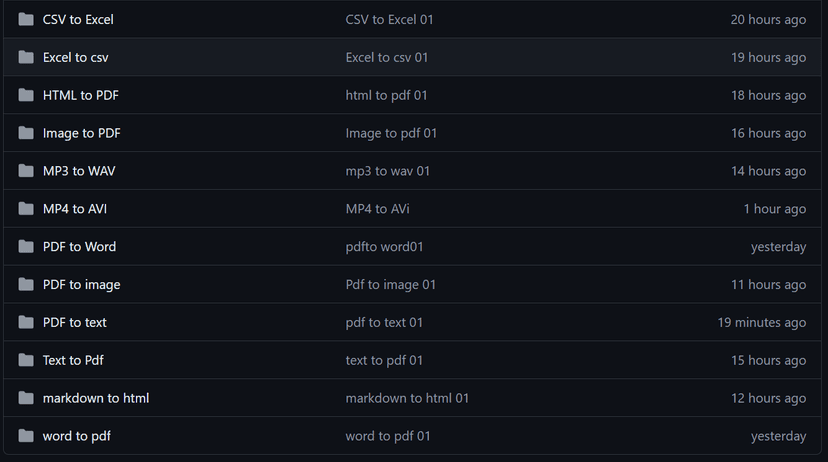Click the '1 hour ago' timestamp
The height and width of the screenshot is (462, 828).
[774, 209]
